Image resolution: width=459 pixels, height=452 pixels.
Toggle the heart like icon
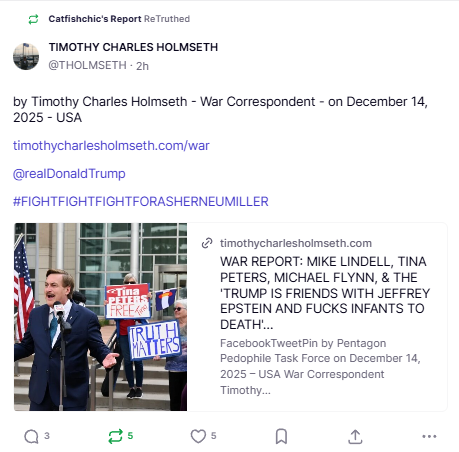pyautogui.click(x=198, y=436)
